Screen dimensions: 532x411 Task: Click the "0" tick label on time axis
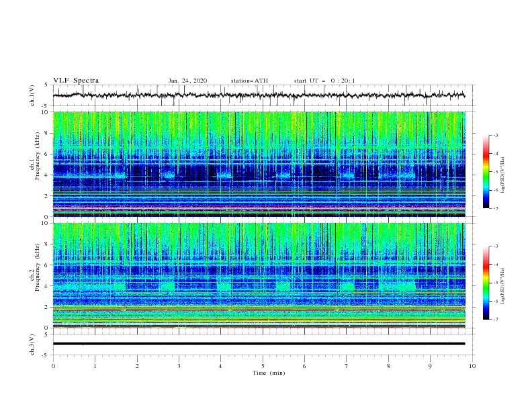(x=53, y=366)
